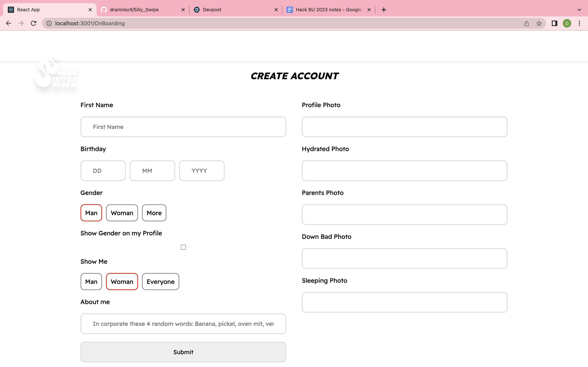Screen dimensions: 588x367
Task: Expand the tab search chevron
Action: pyautogui.click(x=579, y=10)
